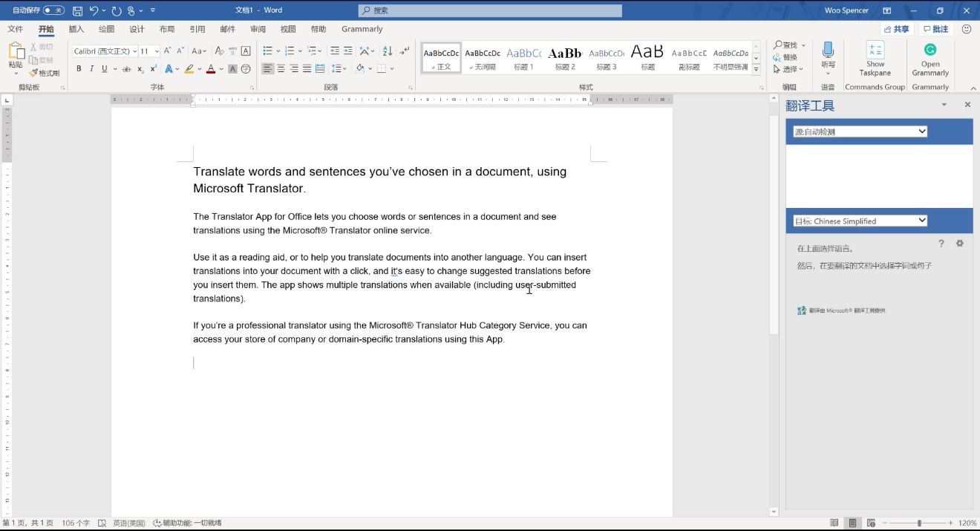The width and height of the screenshot is (980, 531).
Task: Open the undo history dropdown arrow
Action: pos(103,10)
